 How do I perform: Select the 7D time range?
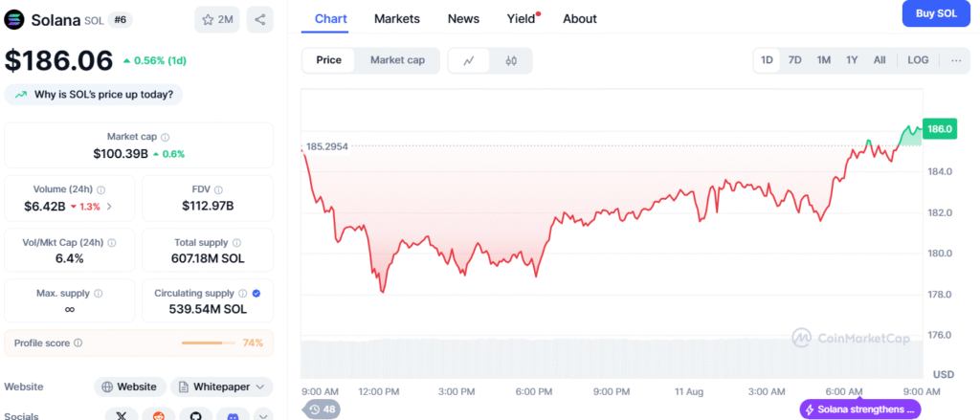point(794,60)
